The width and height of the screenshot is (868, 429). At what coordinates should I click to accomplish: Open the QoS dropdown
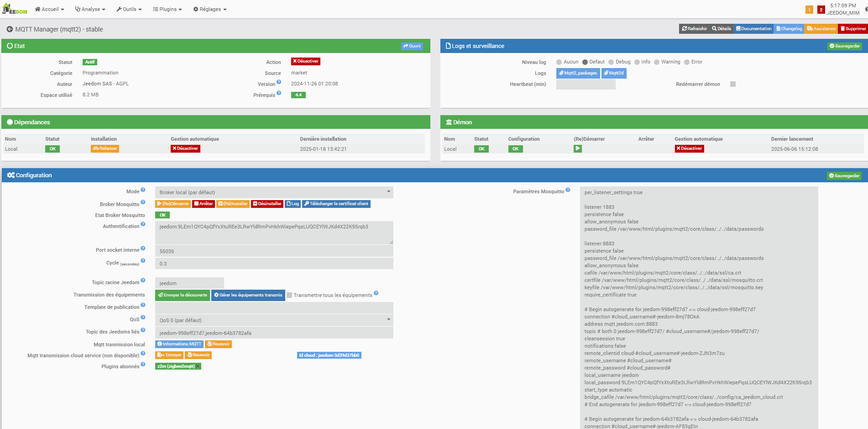(x=274, y=320)
